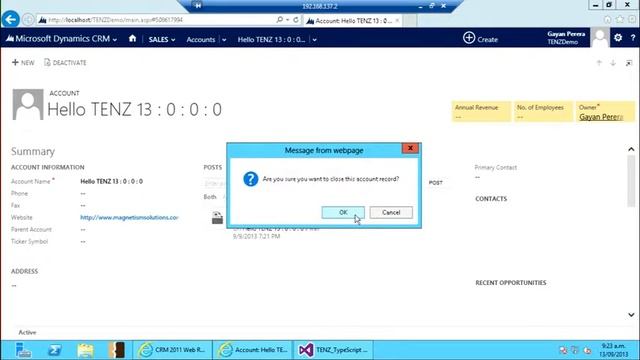The image size is (640, 360).
Task: Click the browser favorites star icon
Action: coord(620,19)
